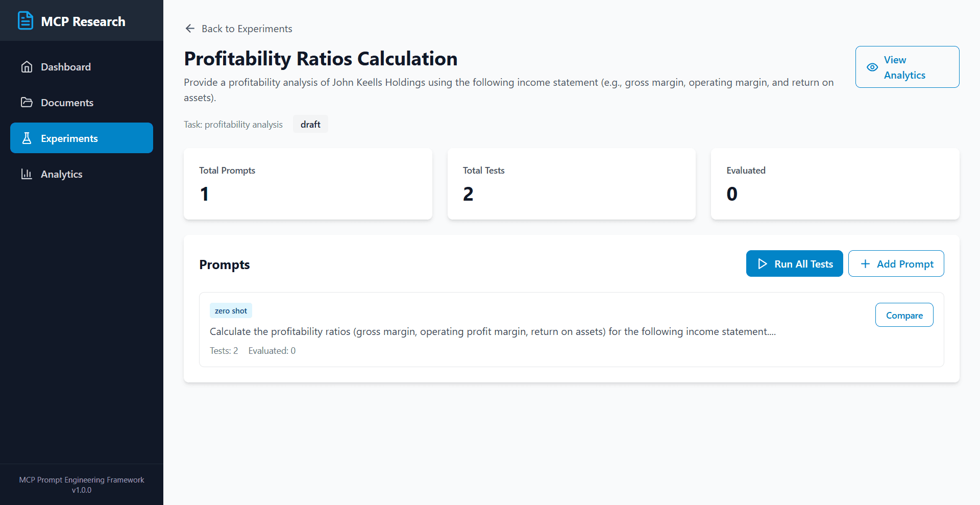Viewport: 980px width, 505px height.
Task: Click the Add Prompt button
Action: click(x=896, y=264)
